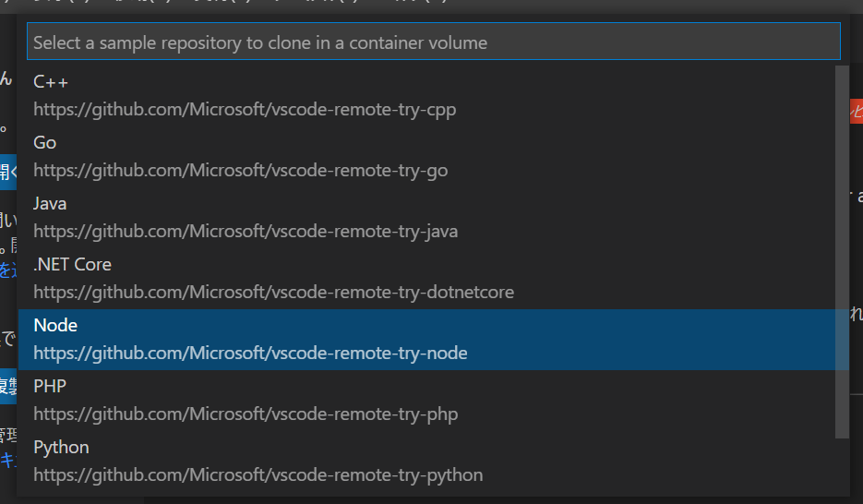Click the vscode-remote-try-node URL text
The height and width of the screenshot is (504, 863).
tap(250, 354)
